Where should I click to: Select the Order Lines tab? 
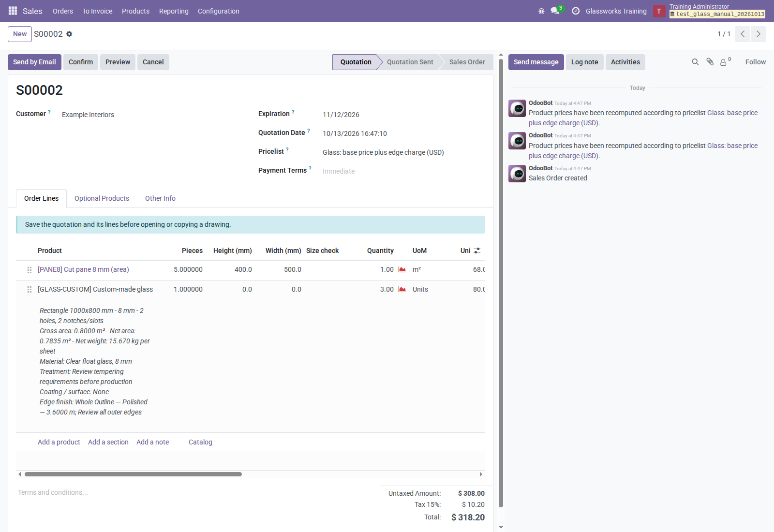coord(41,198)
